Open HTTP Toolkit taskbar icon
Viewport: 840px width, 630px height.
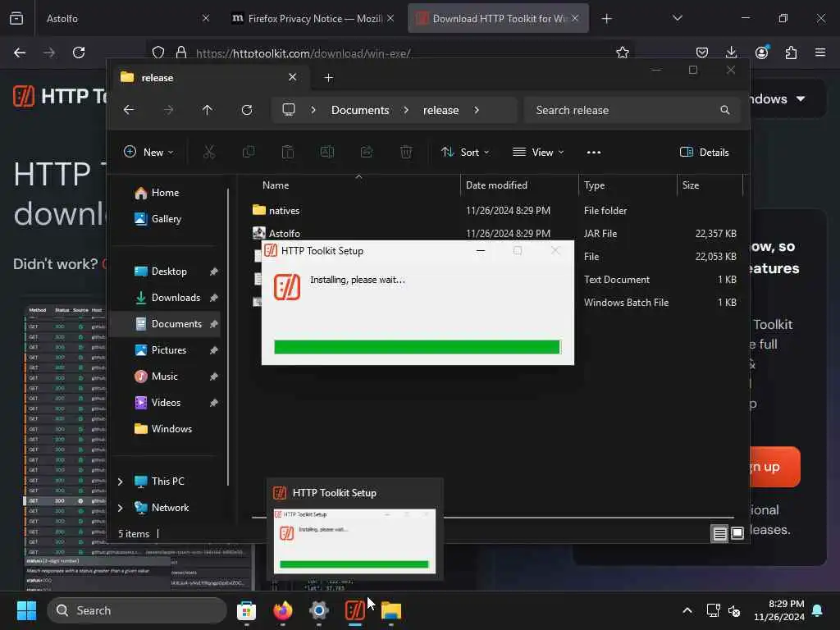coord(354,610)
